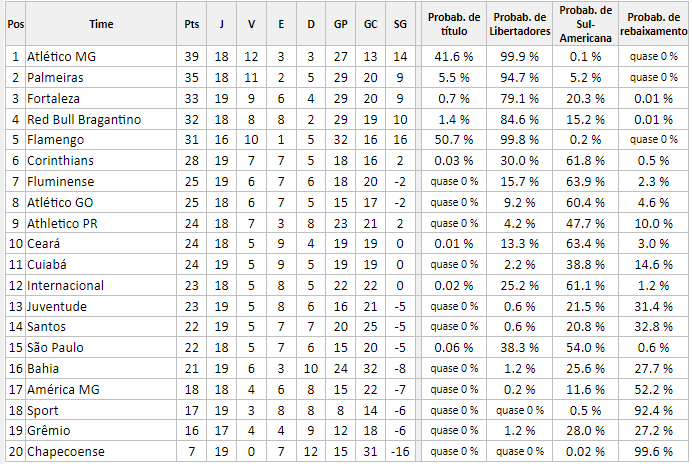Click the Probab. de rebaixamento header
692x464 pixels.
tap(654, 24)
